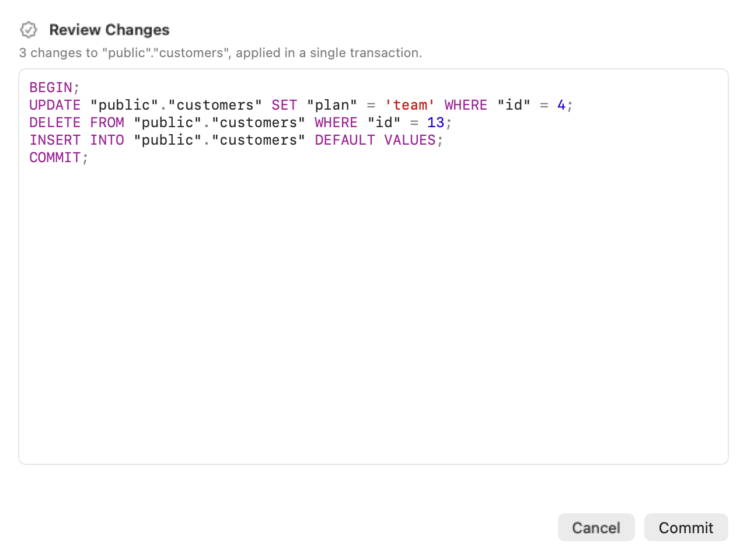
Task: Click the number 4 in the UPDATE statement
Action: [561, 105]
